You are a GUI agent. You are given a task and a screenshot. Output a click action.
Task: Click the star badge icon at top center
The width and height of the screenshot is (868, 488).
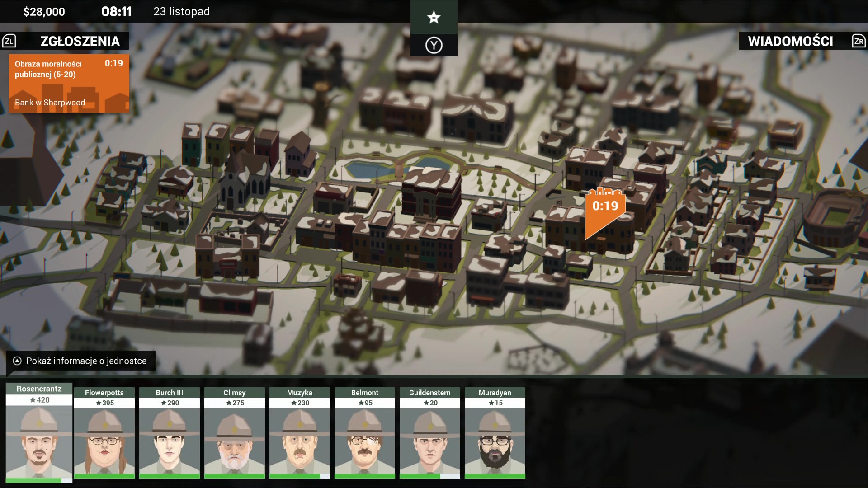[x=434, y=18]
